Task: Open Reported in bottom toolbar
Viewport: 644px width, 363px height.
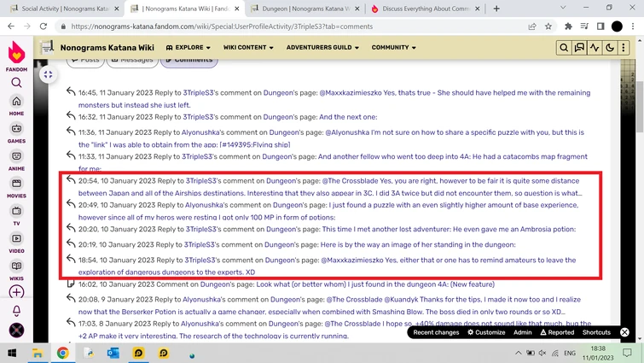Action: pyautogui.click(x=557, y=332)
